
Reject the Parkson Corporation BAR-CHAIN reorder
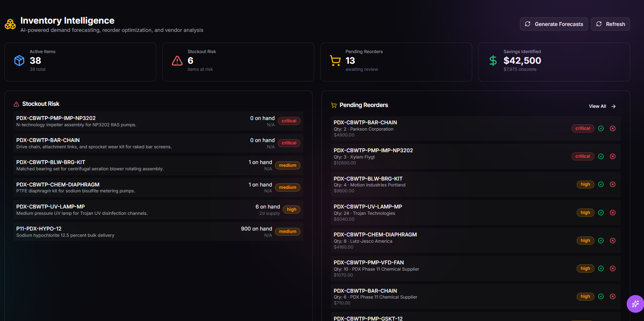coord(613,129)
